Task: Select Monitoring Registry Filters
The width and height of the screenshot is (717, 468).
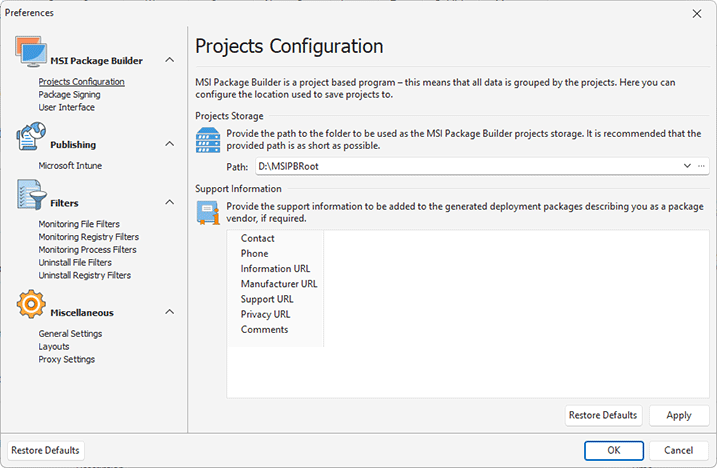Action: point(88,237)
